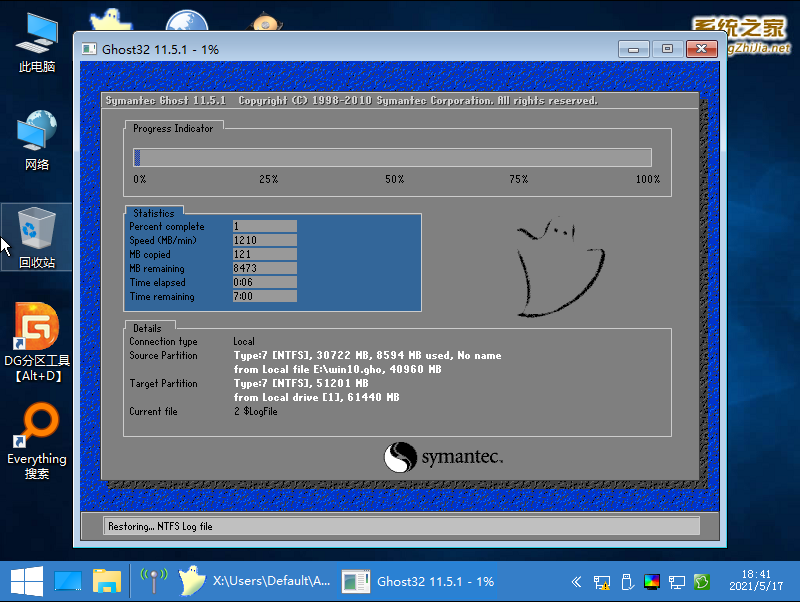The height and width of the screenshot is (602, 800).
Task: Click the USB safely-remove tray icon
Action: point(627,581)
